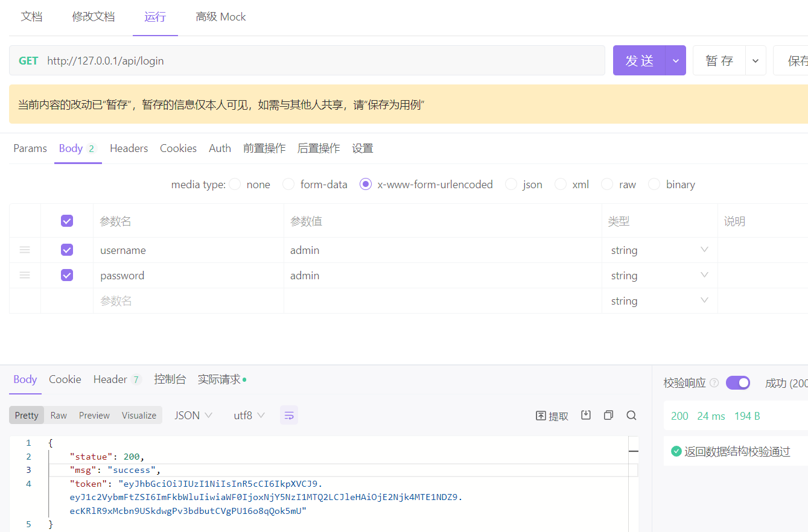Open the response Cookie tab
The width and height of the screenshot is (808, 532).
65,379
